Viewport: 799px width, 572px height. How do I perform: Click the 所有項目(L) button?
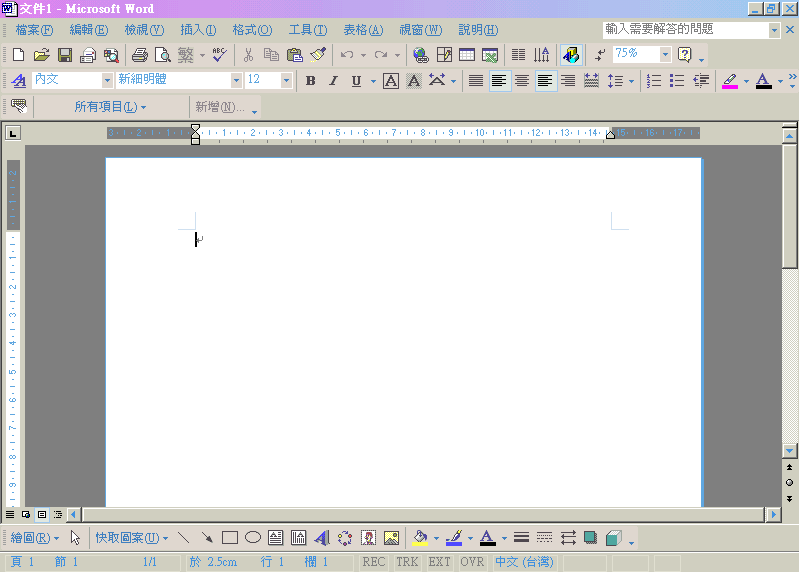[x=110, y=107]
